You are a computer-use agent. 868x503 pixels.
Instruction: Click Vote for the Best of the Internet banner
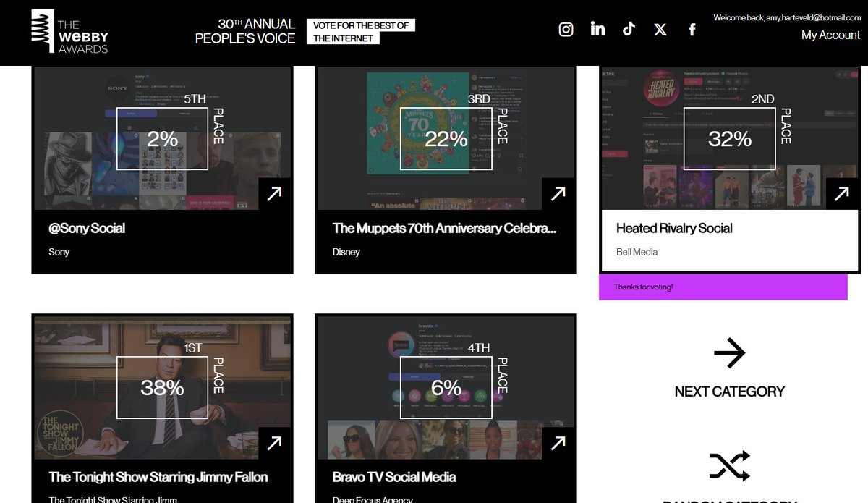point(361,31)
